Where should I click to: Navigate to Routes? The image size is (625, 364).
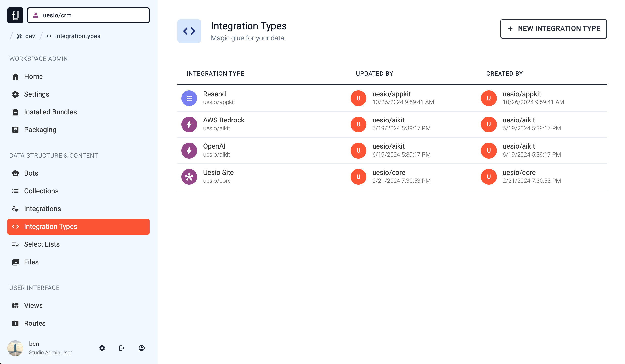[78, 324]
